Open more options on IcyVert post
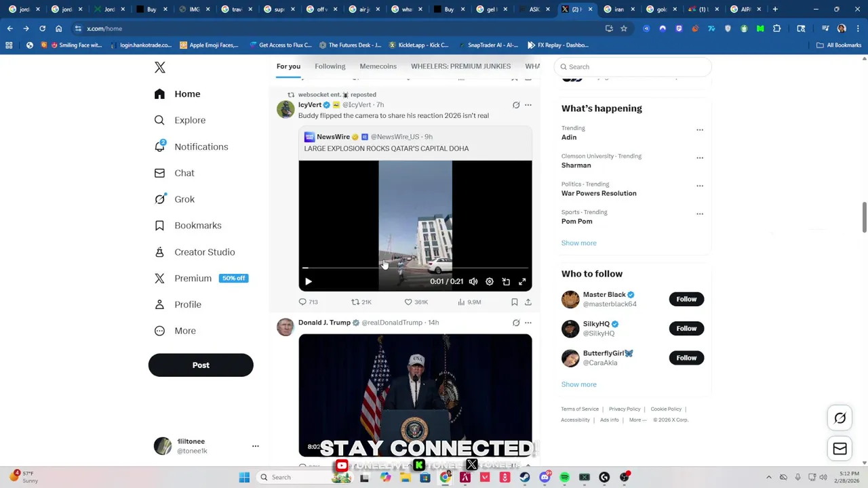Viewport: 868px width, 488px height. pos(528,105)
